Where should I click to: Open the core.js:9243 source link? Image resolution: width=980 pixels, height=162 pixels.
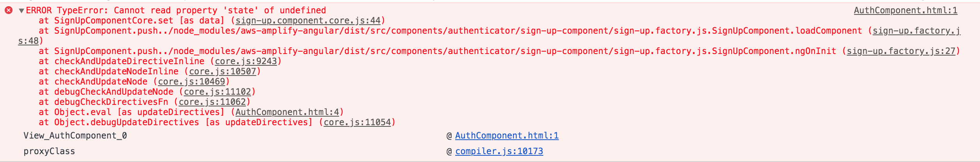246,61
